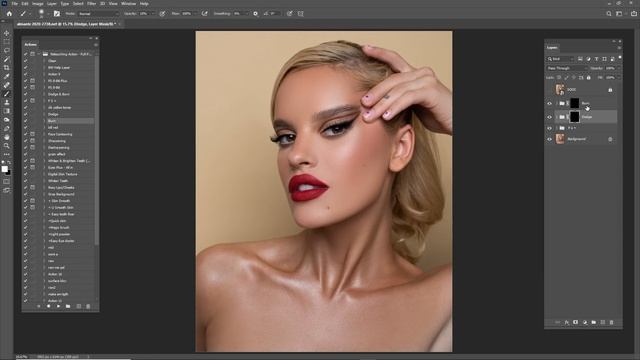The image size is (640, 360).
Task: Hide the Dodge group layer
Action: tap(549, 117)
